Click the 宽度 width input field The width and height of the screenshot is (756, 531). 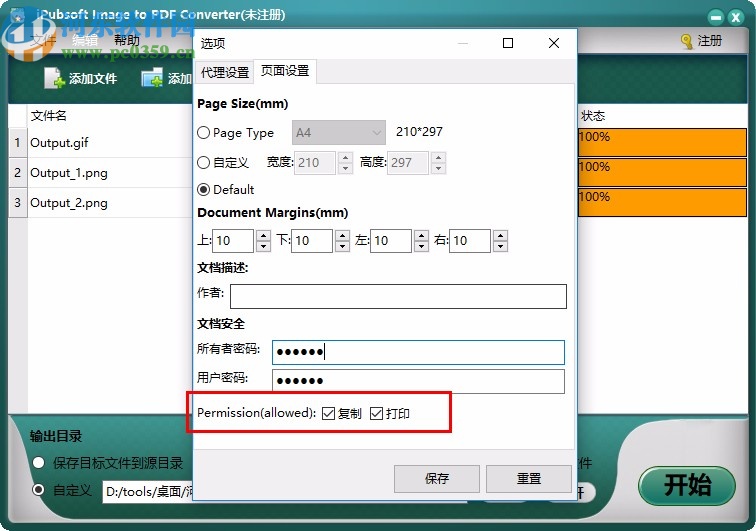(x=315, y=163)
